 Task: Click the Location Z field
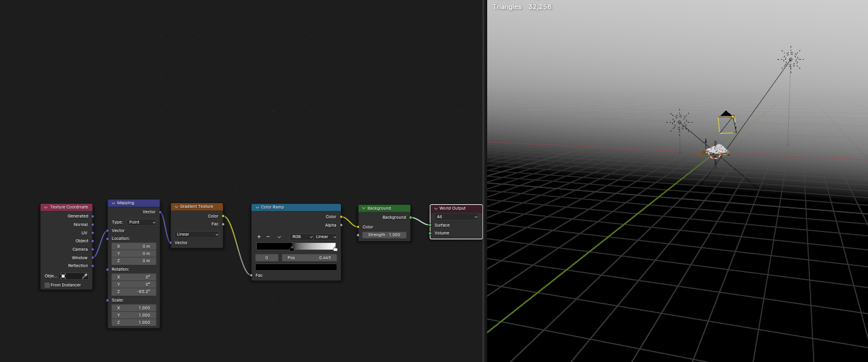(x=134, y=261)
